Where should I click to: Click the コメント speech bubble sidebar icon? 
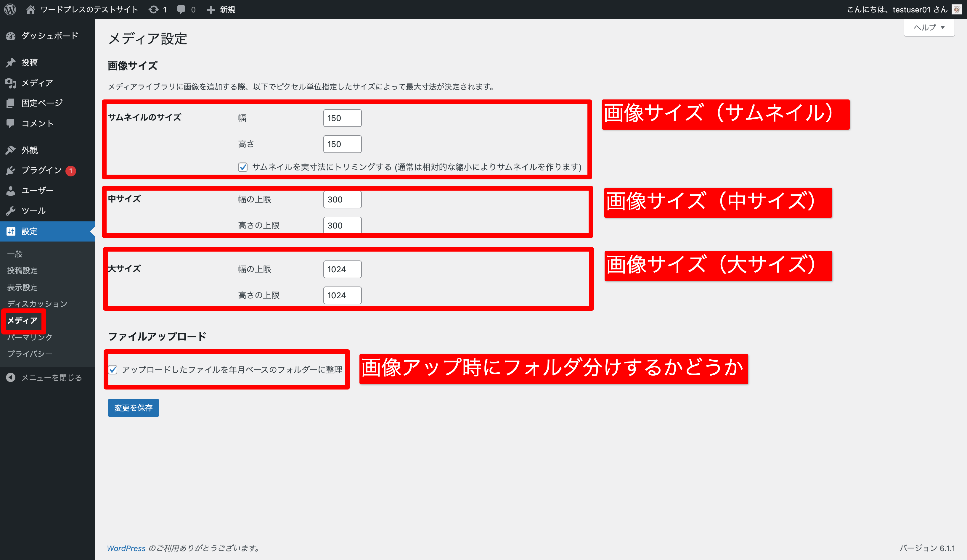point(11,123)
